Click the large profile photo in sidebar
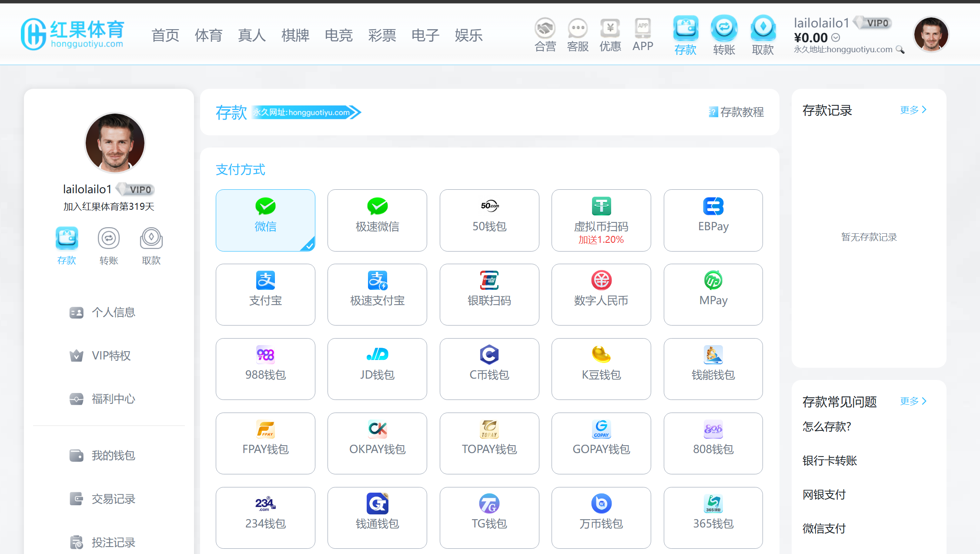Viewport: 980px width, 554px height. 115,143
